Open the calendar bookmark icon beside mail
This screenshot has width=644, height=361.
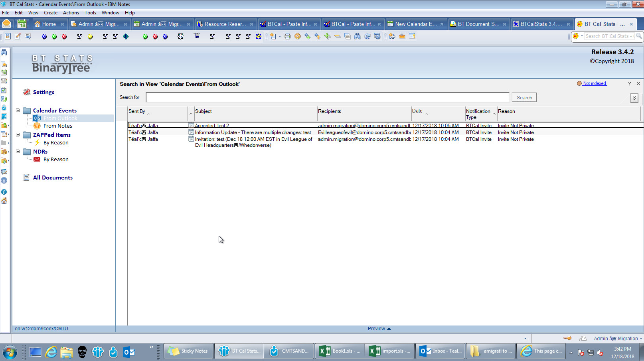(x=22, y=24)
